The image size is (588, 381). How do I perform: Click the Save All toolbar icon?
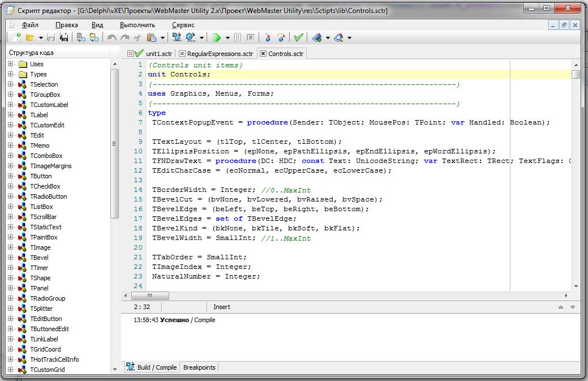click(64, 38)
